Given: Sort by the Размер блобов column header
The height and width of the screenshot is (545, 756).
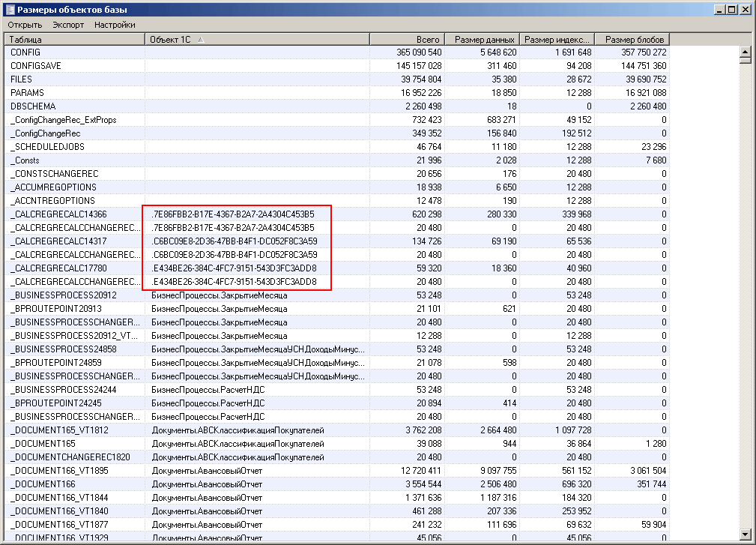Looking at the screenshot, I should point(632,40).
